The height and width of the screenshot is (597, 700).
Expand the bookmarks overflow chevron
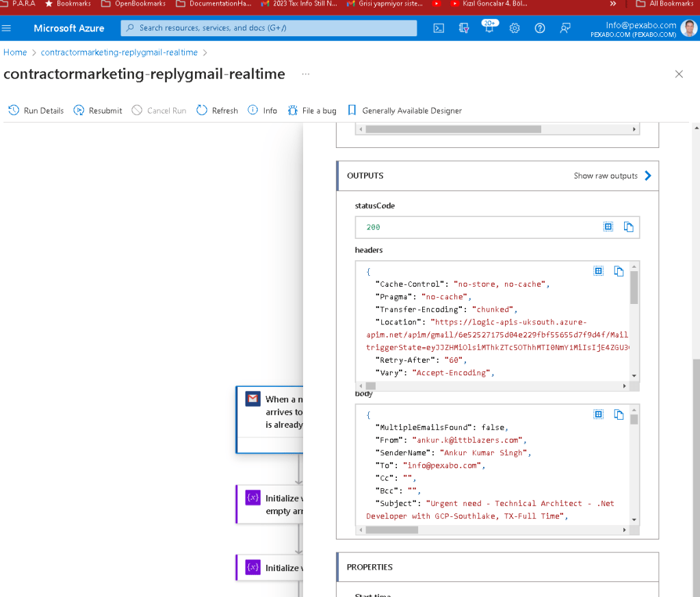coord(613,3)
